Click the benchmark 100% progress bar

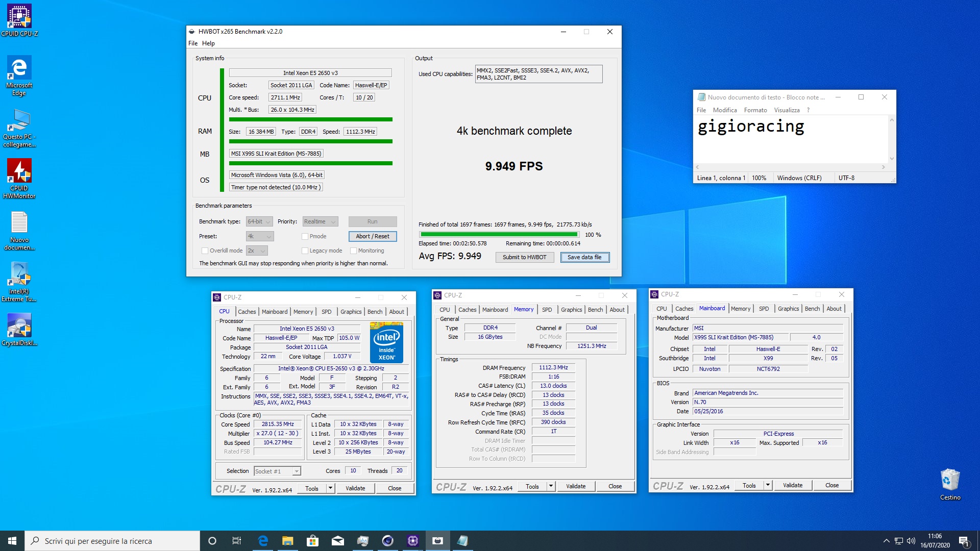499,235
